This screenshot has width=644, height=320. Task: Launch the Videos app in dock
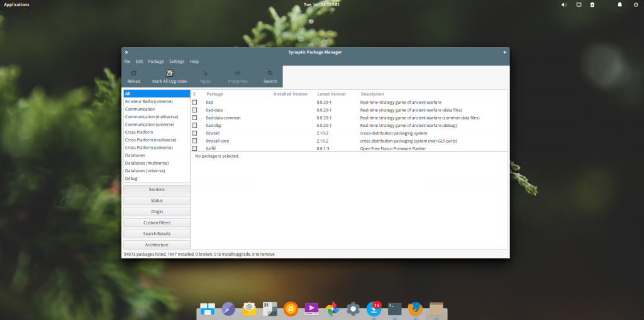(311, 309)
